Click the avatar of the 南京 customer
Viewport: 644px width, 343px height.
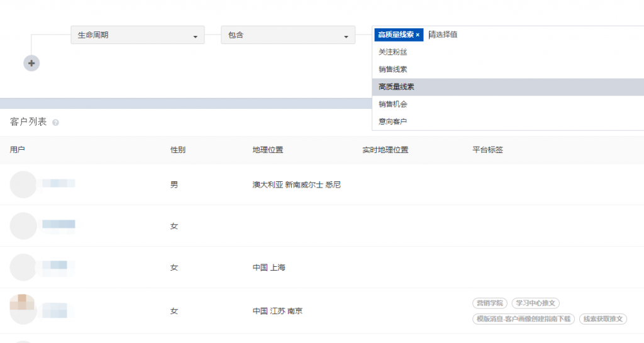(23, 310)
